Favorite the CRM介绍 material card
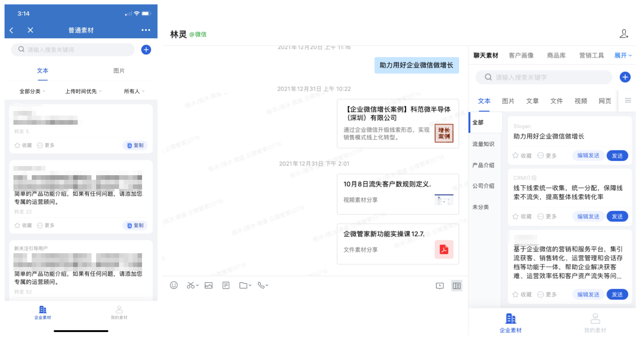 pyautogui.click(x=522, y=217)
